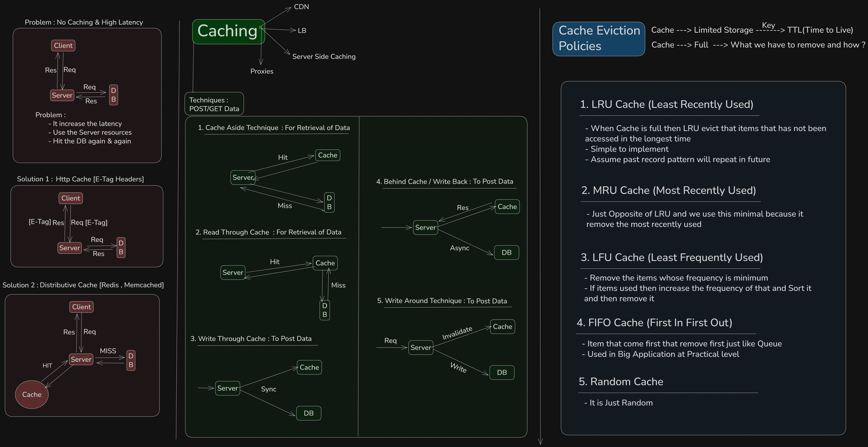This screenshot has height=447, width=868.
Task: Click title "2. Read Through Cache"
Action: point(232,232)
